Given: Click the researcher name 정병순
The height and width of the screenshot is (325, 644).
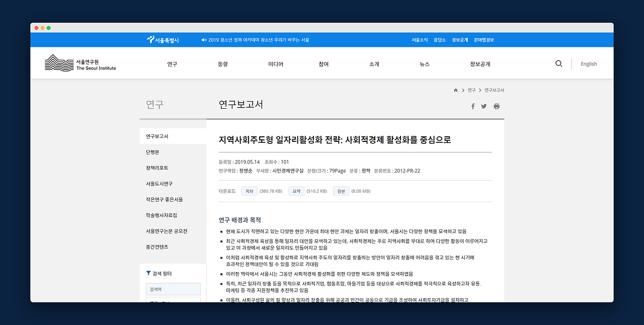Looking at the screenshot, I should [x=246, y=171].
